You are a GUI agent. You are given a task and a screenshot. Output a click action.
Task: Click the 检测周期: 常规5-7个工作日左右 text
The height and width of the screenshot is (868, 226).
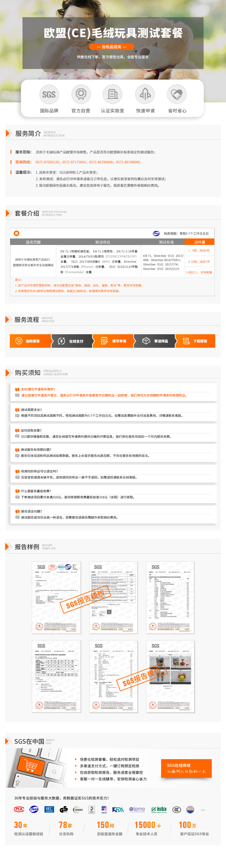[x=186, y=234]
